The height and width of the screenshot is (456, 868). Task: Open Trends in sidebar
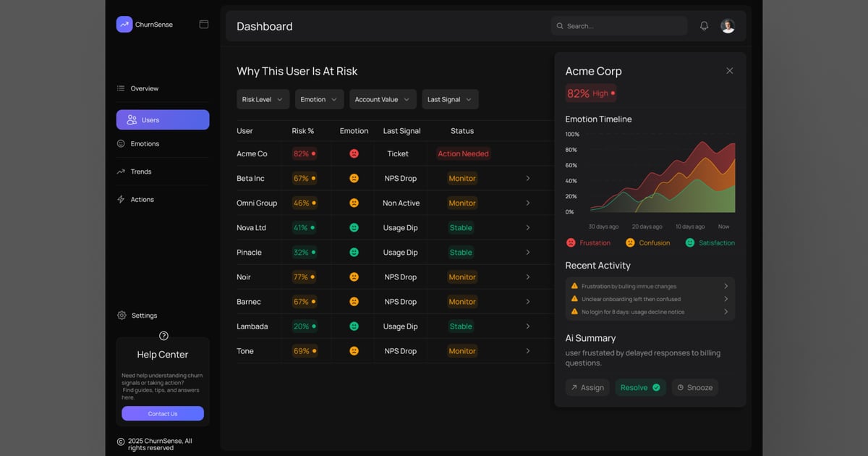[x=135, y=172]
